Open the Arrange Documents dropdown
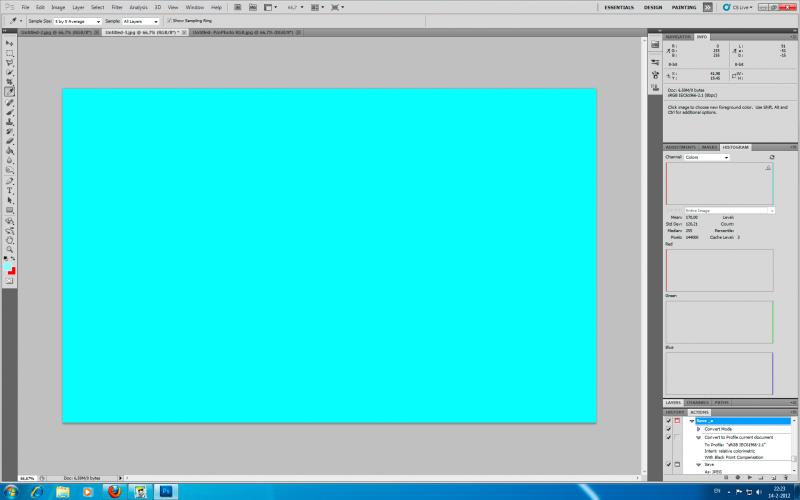 point(316,7)
